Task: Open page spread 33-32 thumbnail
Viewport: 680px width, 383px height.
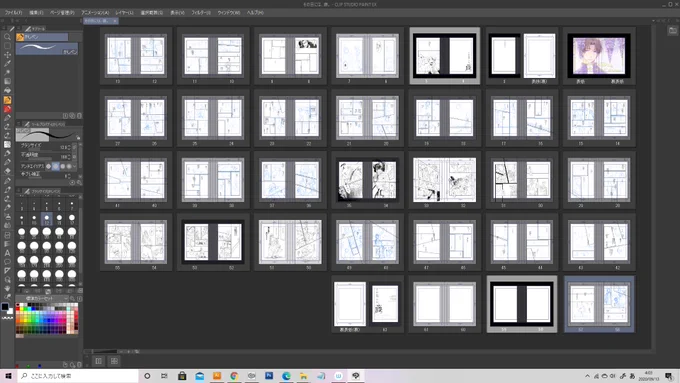Action: coord(445,180)
